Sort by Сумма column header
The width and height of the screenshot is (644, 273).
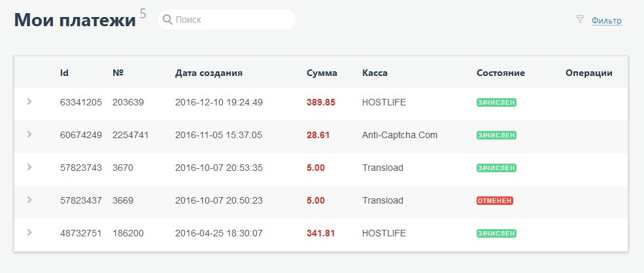pos(322,73)
